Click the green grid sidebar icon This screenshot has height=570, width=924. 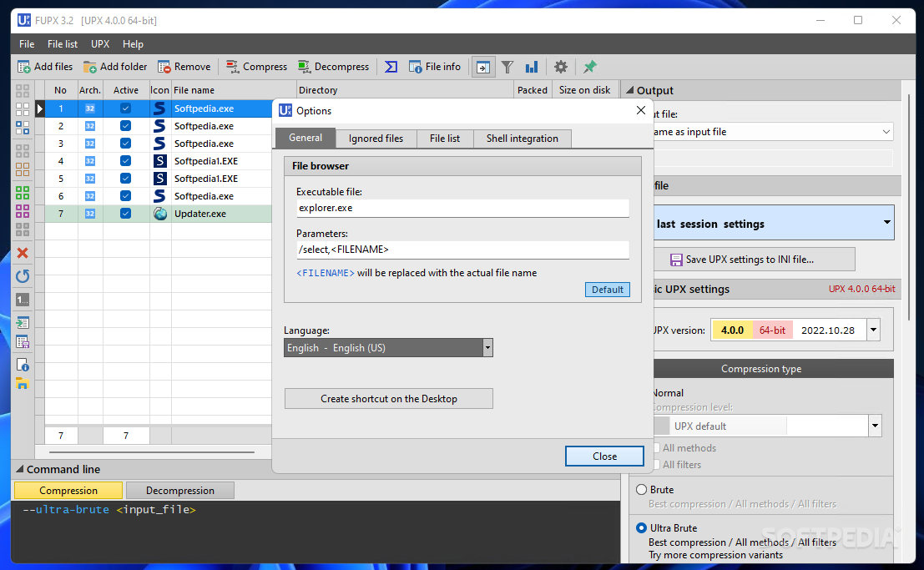click(23, 193)
